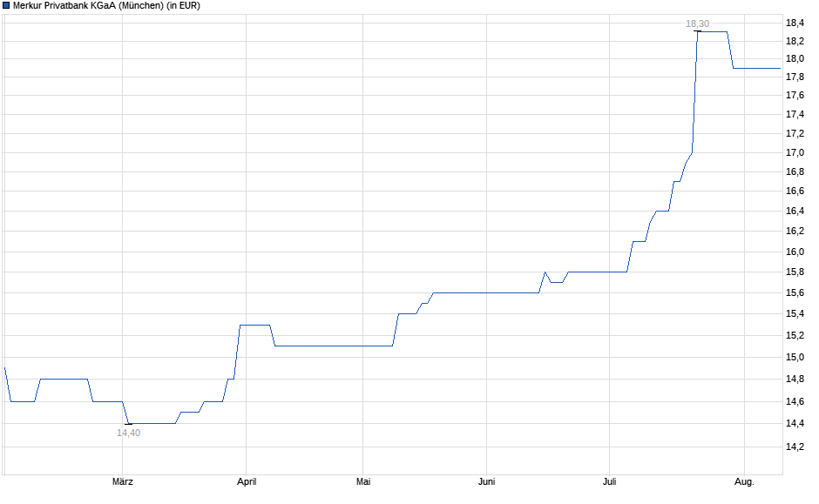Click the 18,0 y-axis value
Viewport: 819px width, 504px height.
[795, 59]
